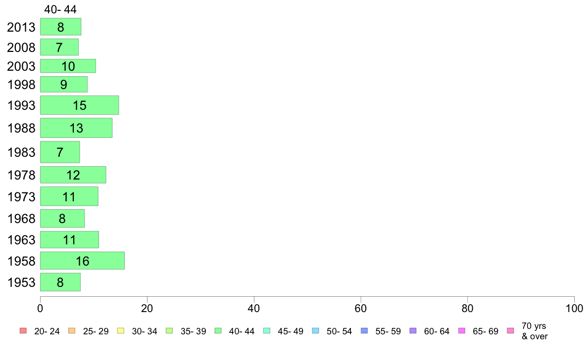Select the 2003 bar with value 10

[x=68, y=66]
